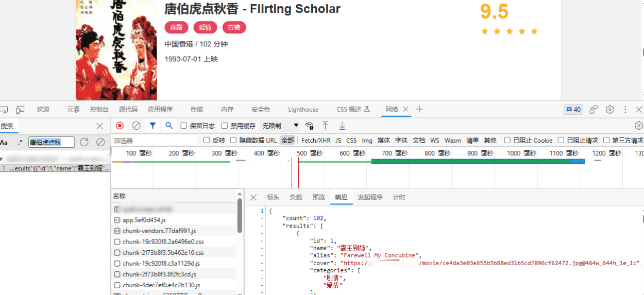Toggle the network filter funnel icon
Image resolution: width=644 pixels, height=295 pixels.
152,126
